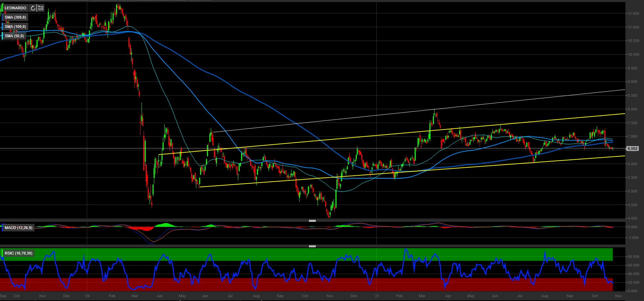
Task: Grab the panel divider handle above the MACD pane
Action: point(312,221)
